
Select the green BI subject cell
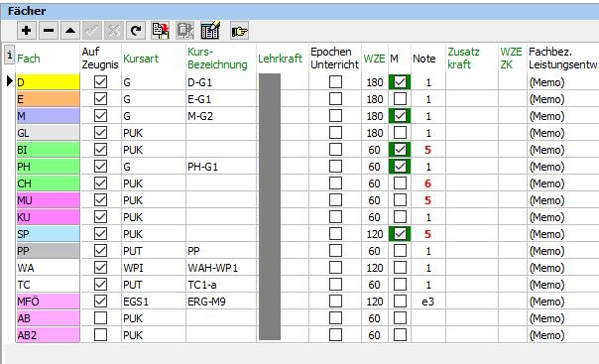[49, 150]
